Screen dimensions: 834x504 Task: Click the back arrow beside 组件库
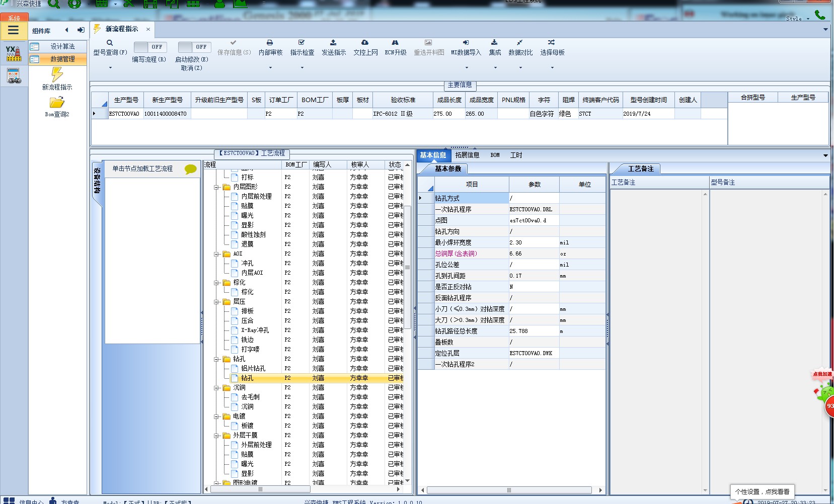coord(66,30)
